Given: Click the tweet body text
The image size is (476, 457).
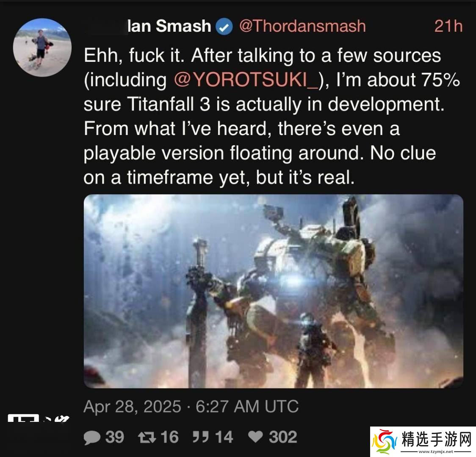Looking at the screenshot, I should 272,116.
